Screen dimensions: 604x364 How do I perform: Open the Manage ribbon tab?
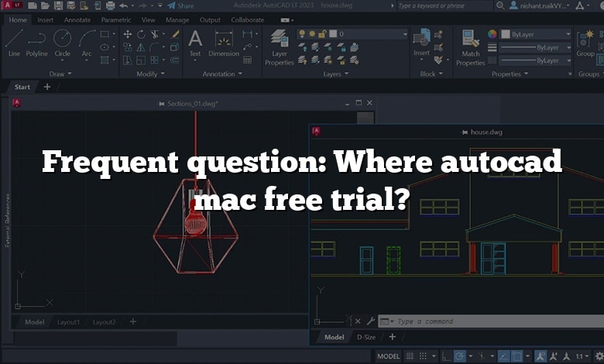[177, 19]
